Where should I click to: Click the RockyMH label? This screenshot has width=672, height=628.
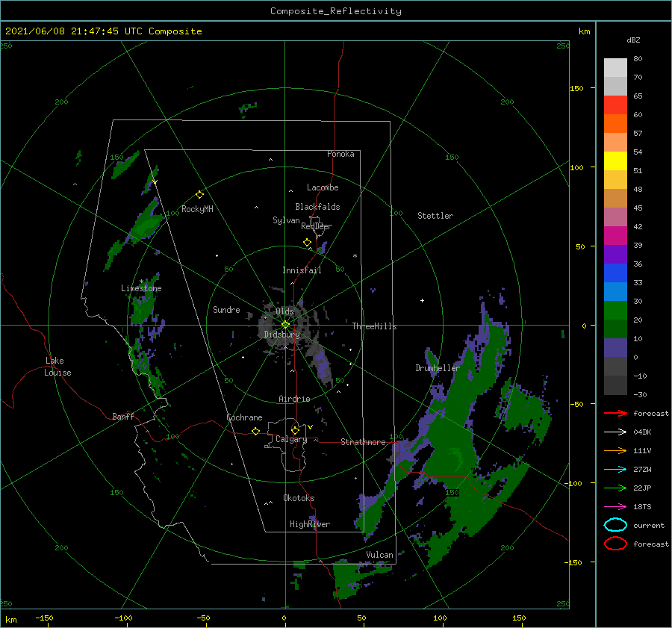coord(197,209)
